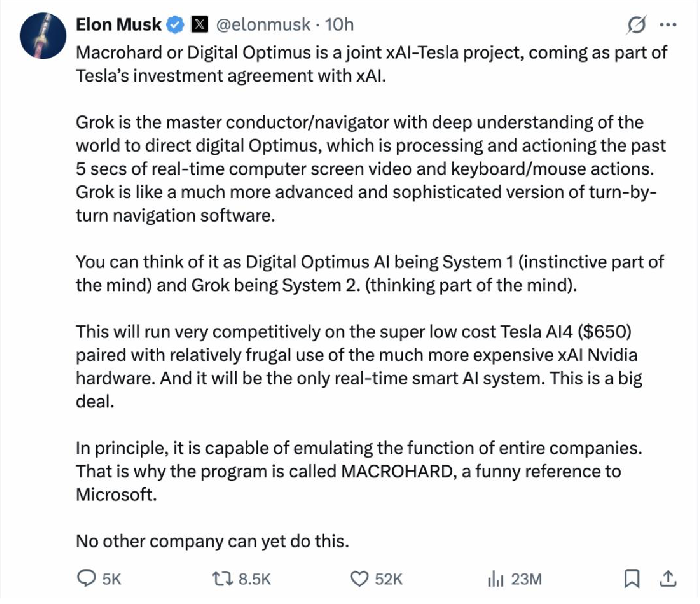Image resolution: width=700 pixels, height=604 pixels.
Task: Click the Elon Musk display name
Action: pos(118,24)
